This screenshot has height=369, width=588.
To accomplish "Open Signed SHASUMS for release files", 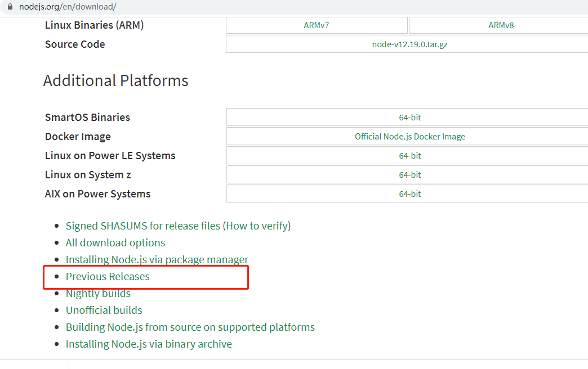I will point(143,226).
